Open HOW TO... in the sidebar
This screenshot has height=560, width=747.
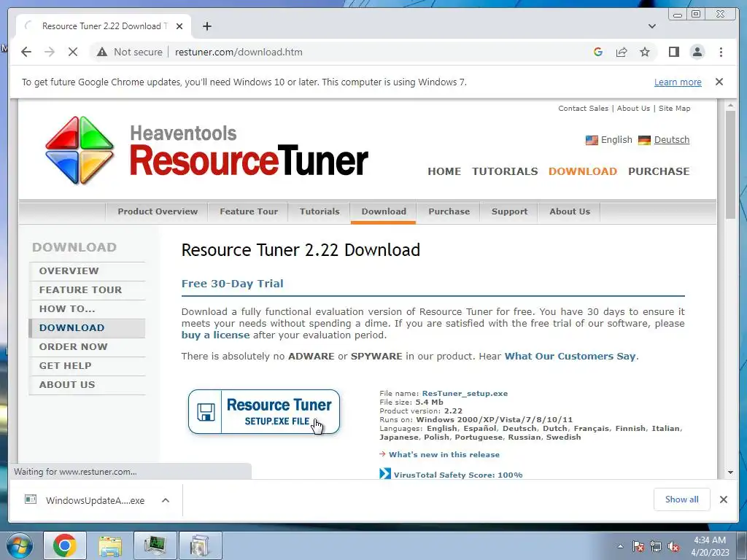click(88, 309)
